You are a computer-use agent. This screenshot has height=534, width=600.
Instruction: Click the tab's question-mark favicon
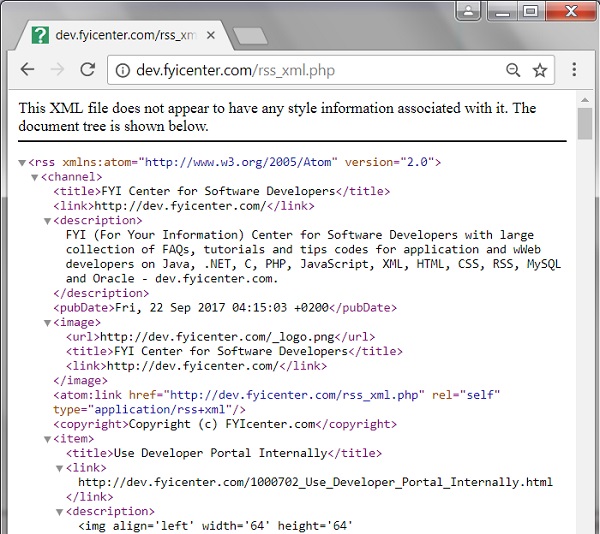[40, 35]
